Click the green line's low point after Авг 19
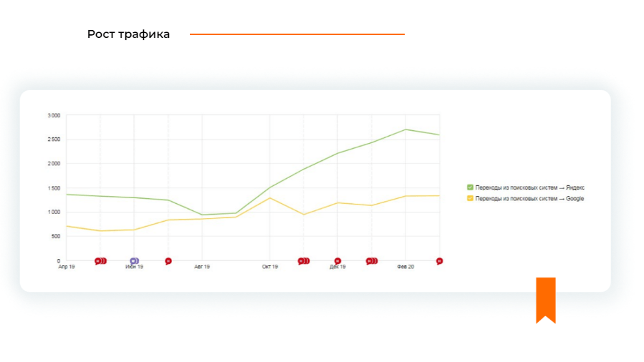 [x=202, y=215]
